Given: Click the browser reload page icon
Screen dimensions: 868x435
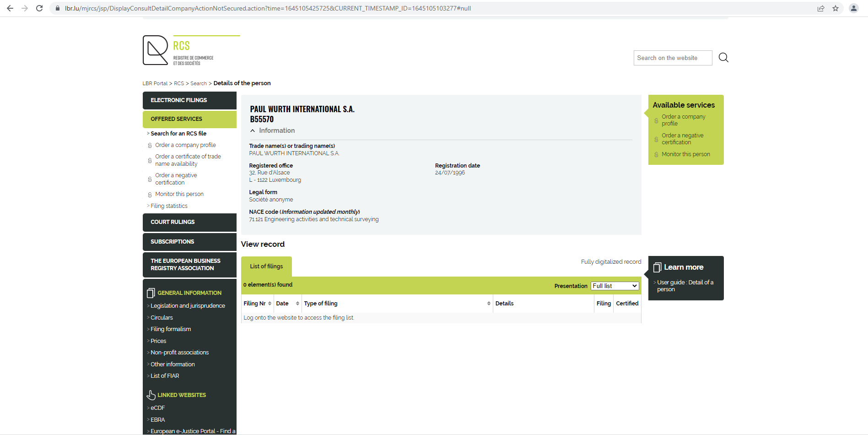Looking at the screenshot, I should 39,8.
